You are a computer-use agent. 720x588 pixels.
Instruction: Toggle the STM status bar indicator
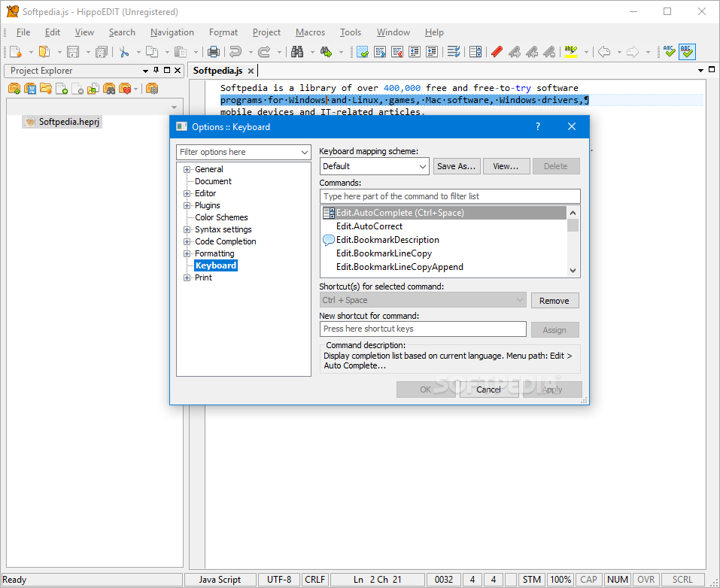coord(532,580)
